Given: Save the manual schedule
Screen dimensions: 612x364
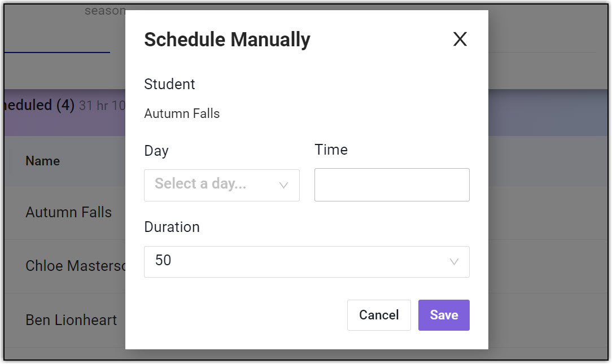Looking at the screenshot, I should [444, 315].
